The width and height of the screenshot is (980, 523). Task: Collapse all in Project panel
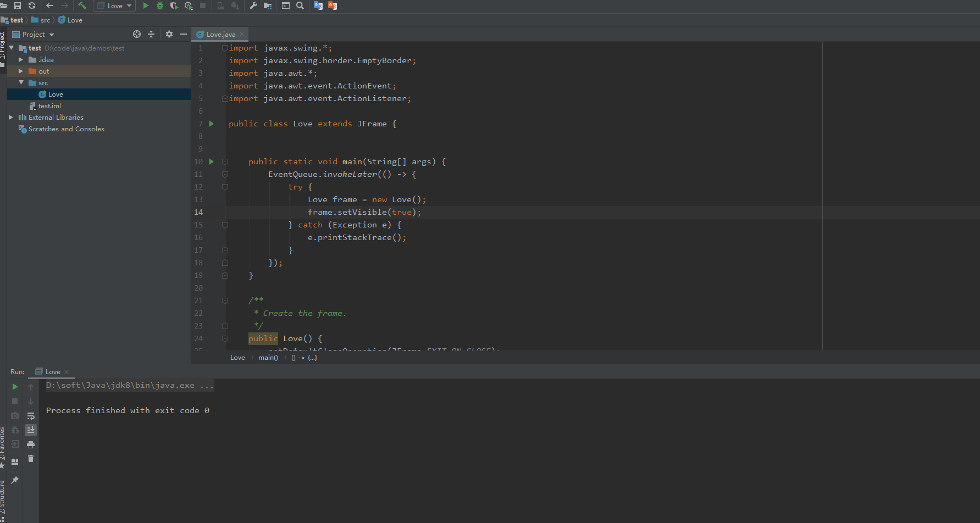(x=151, y=34)
